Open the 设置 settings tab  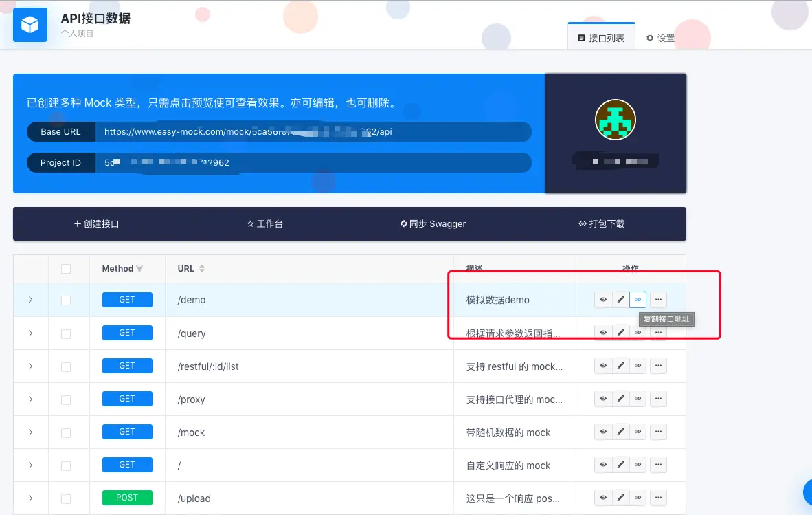(660, 38)
